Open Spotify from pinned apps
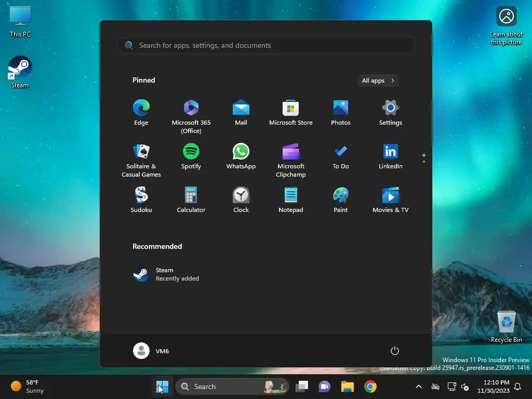The width and height of the screenshot is (532, 399). tap(191, 156)
